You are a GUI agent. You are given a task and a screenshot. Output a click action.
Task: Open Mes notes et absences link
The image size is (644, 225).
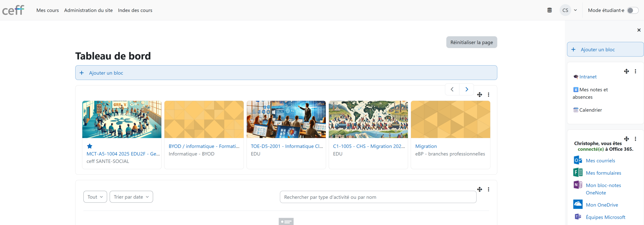[x=590, y=93]
